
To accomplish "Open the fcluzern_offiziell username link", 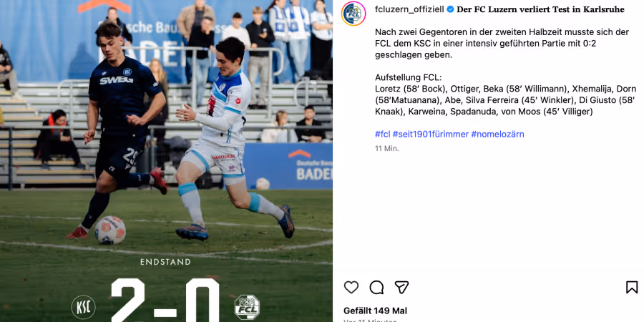I will (x=409, y=9).
